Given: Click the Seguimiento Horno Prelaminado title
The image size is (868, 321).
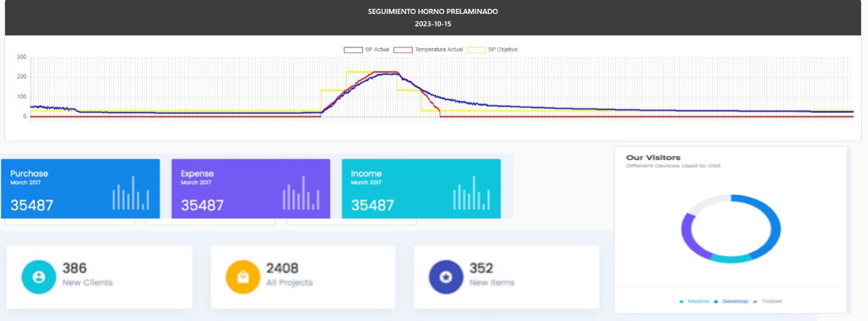Looking at the screenshot, I should (x=433, y=11).
